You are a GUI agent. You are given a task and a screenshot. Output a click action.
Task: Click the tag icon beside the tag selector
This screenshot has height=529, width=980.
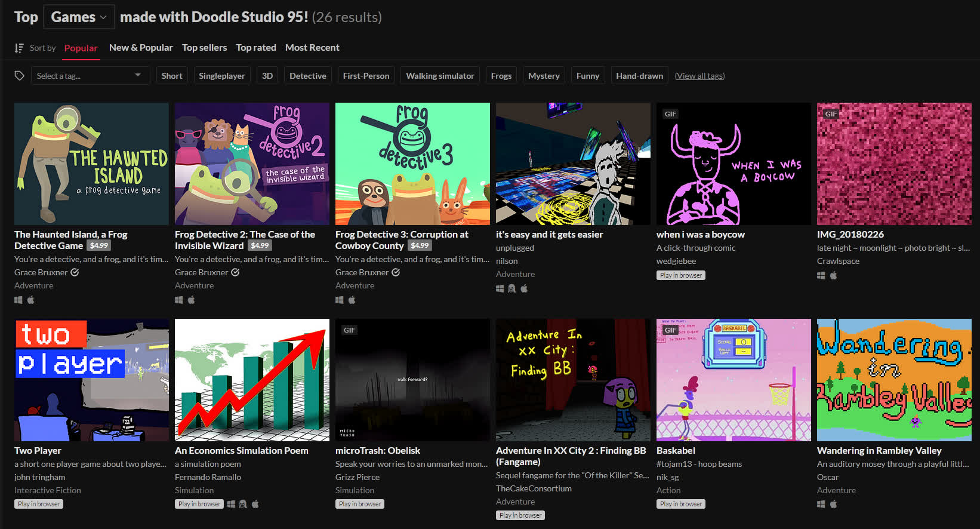pos(20,76)
